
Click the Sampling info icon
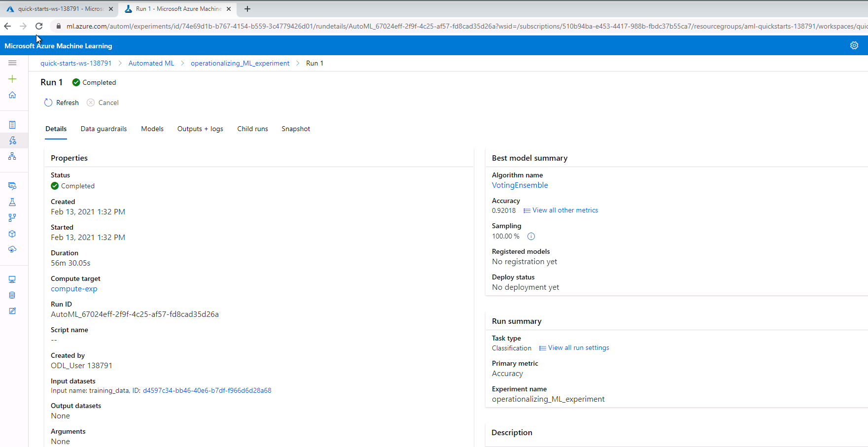531,237
